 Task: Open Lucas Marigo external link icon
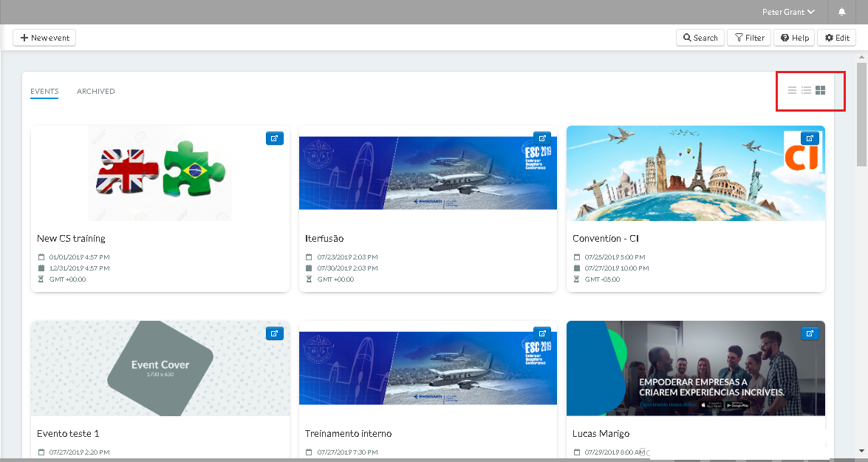tap(810, 333)
